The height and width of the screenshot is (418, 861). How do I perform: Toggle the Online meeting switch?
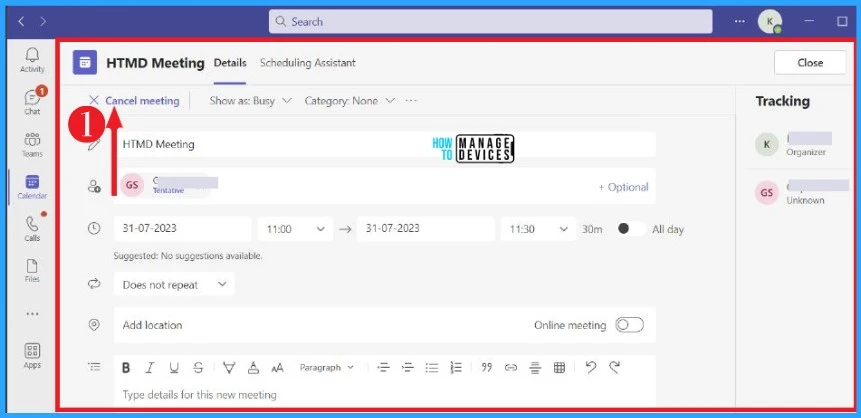[x=629, y=325]
